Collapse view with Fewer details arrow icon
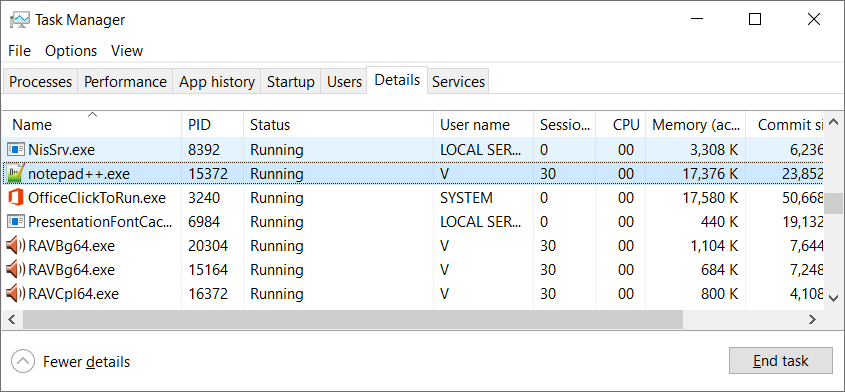Image resolution: width=845 pixels, height=392 pixels. [x=23, y=361]
